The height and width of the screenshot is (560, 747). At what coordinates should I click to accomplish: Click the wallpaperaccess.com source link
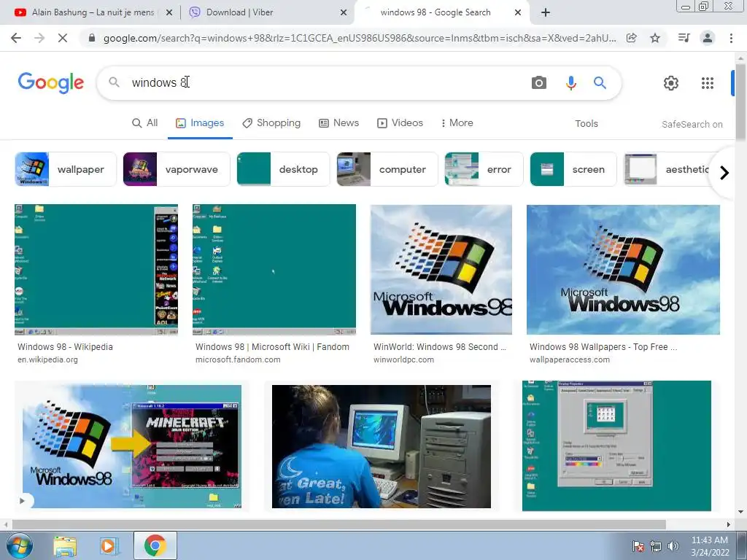[569, 359]
